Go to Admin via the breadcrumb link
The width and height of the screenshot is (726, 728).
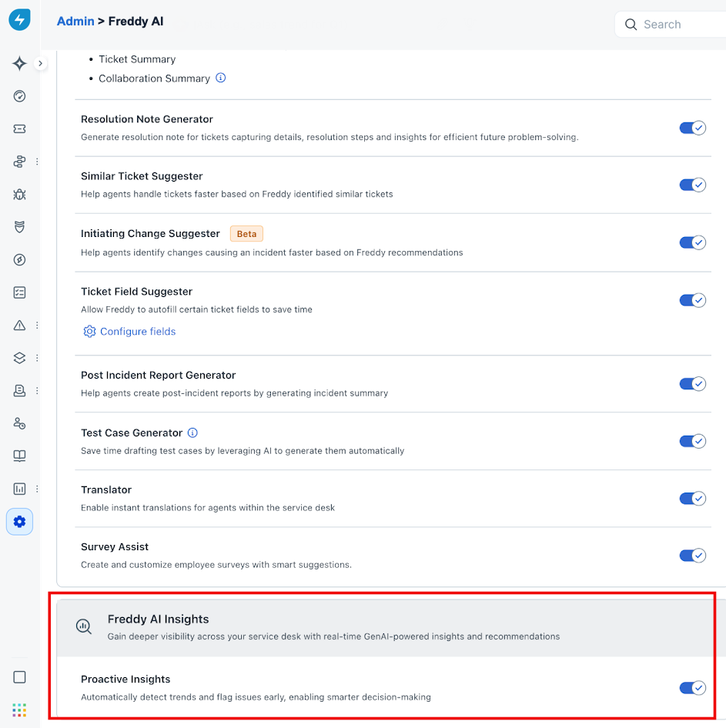click(x=75, y=22)
